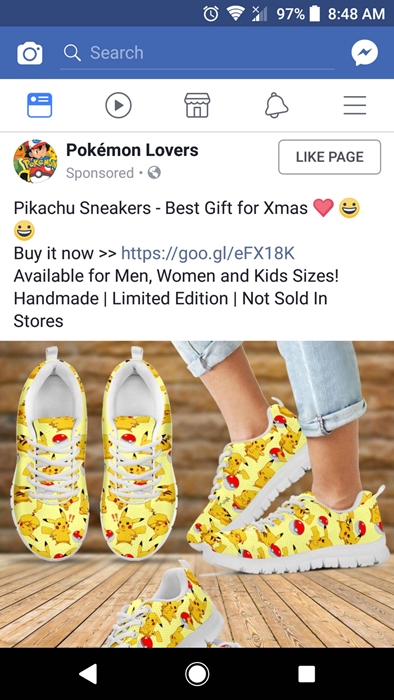
Task: Open the goo.gl/eFX18K link
Action: (208, 254)
